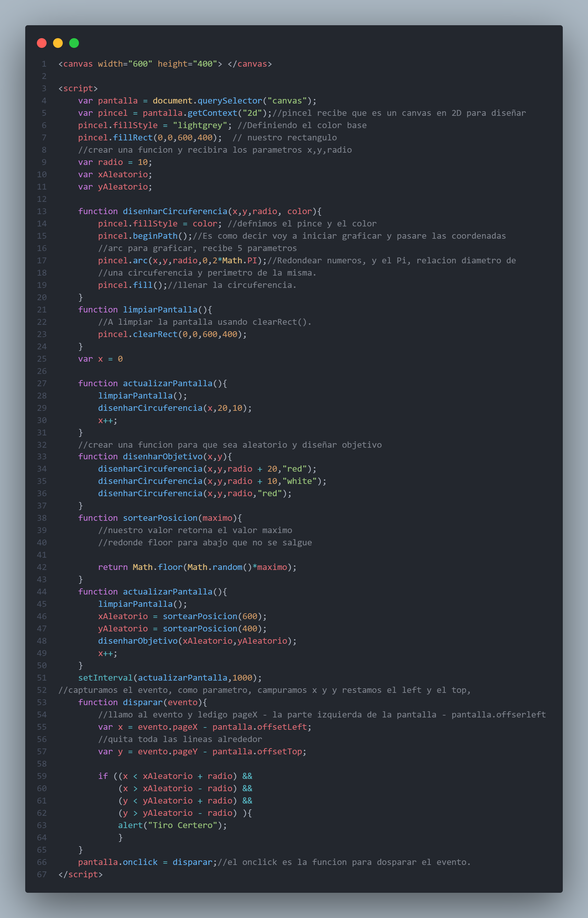The width and height of the screenshot is (588, 918).
Task: Click the call with radio + 10 and "white"
Action: [x=212, y=481]
